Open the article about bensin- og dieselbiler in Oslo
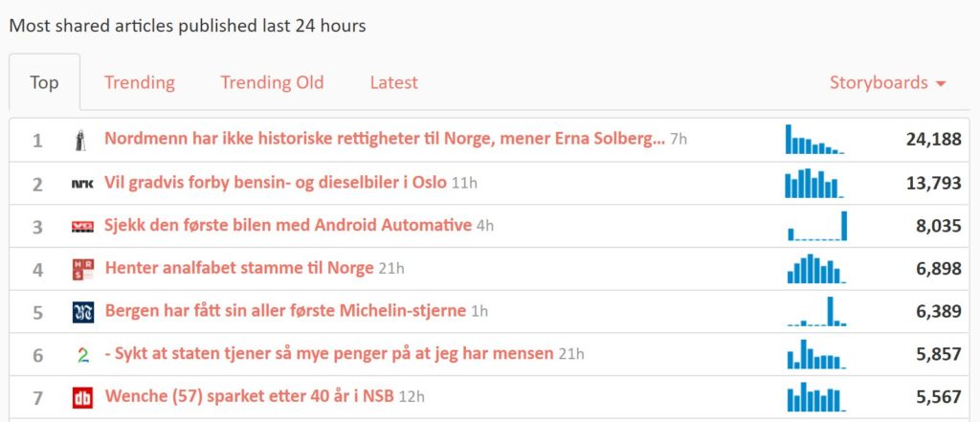980x422 pixels. (x=276, y=183)
